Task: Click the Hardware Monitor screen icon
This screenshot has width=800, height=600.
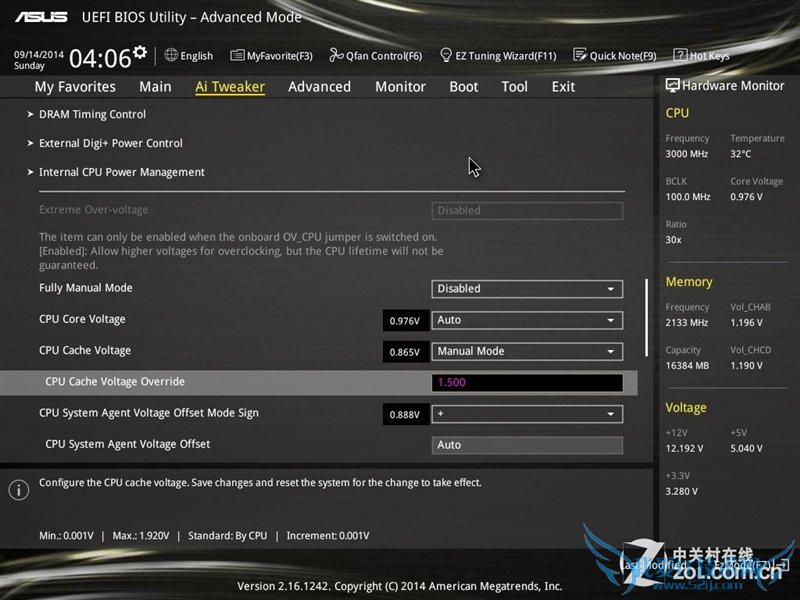Action: pos(672,85)
